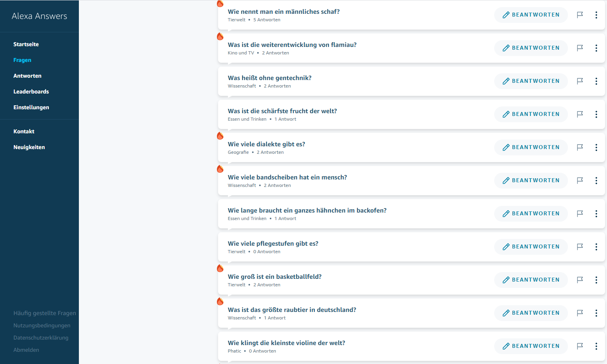Open three-dot menu for hähnchen question
Screen dimensions: 607x364
tap(596, 214)
